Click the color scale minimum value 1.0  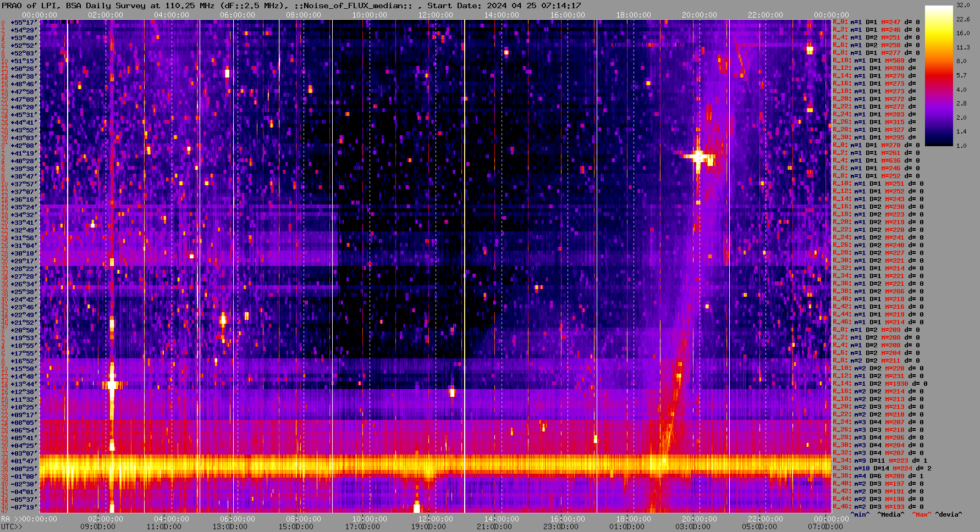(x=961, y=146)
